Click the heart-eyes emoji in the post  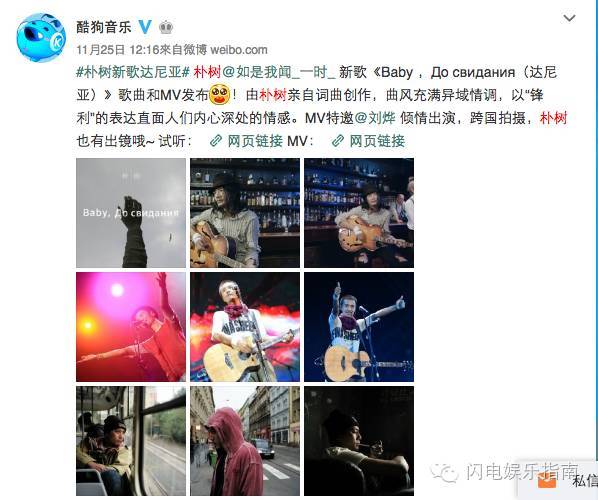click(x=220, y=95)
